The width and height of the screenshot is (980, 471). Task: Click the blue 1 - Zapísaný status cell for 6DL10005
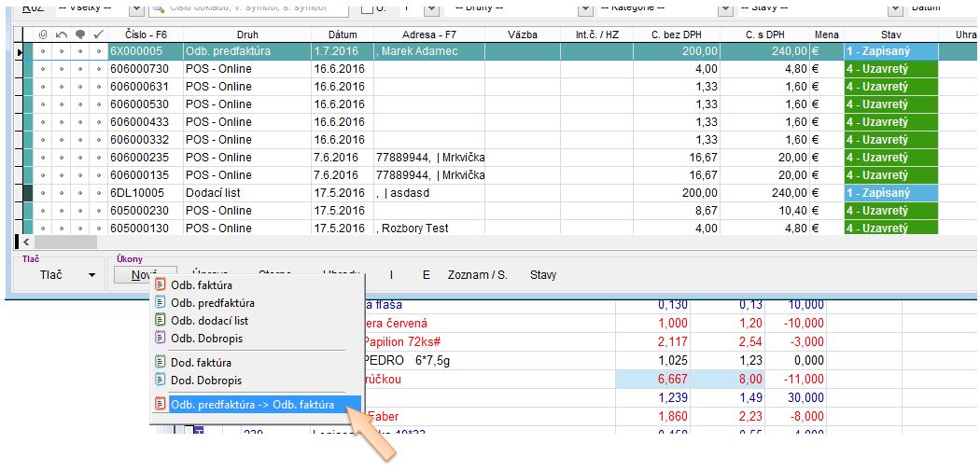point(890,193)
